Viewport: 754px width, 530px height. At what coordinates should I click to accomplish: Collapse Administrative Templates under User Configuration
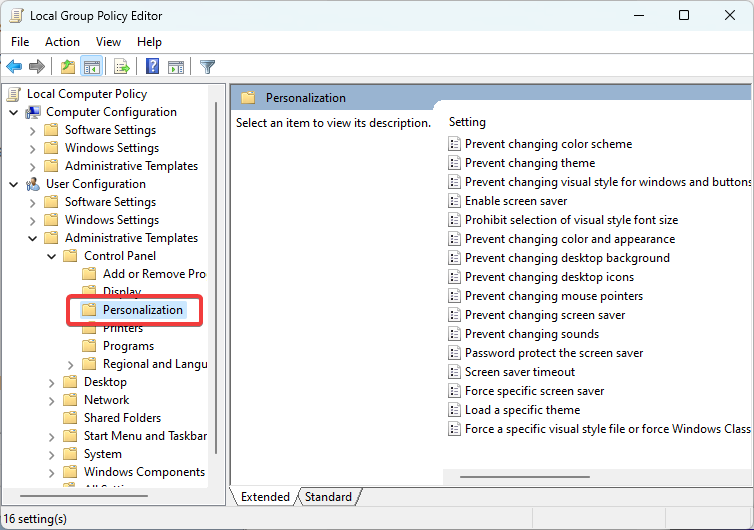coord(33,238)
